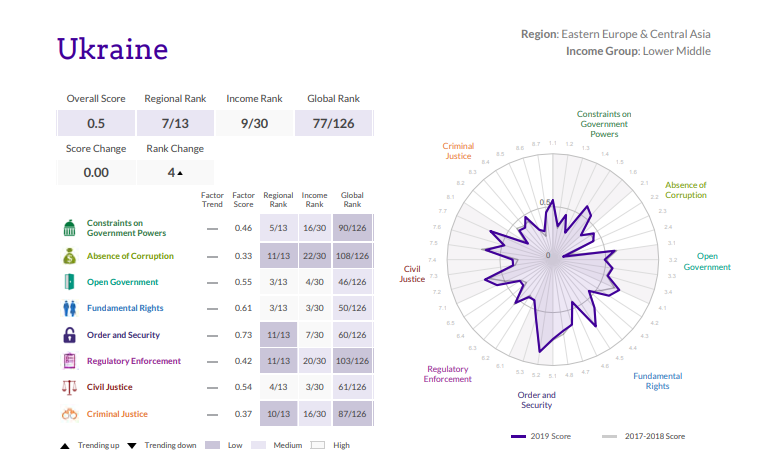Image resolution: width=772 pixels, height=455 pixels.
Task: Click the Trending down triangle legend marker
Action: 131,445
